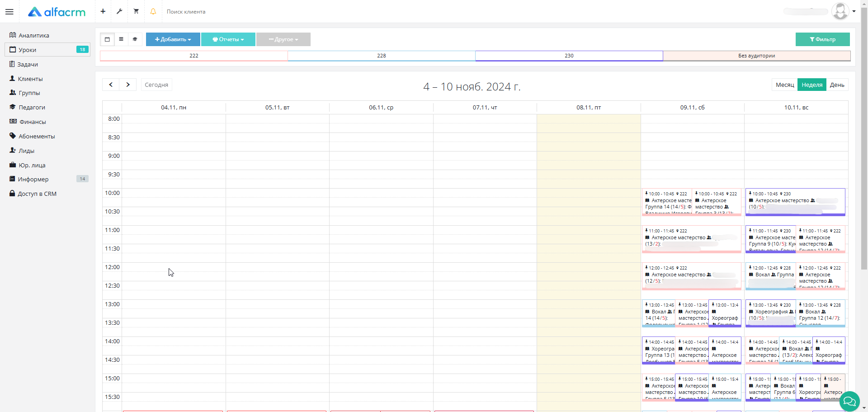868x412 pixels.
Task: Open the chat support bubble
Action: pos(849,401)
